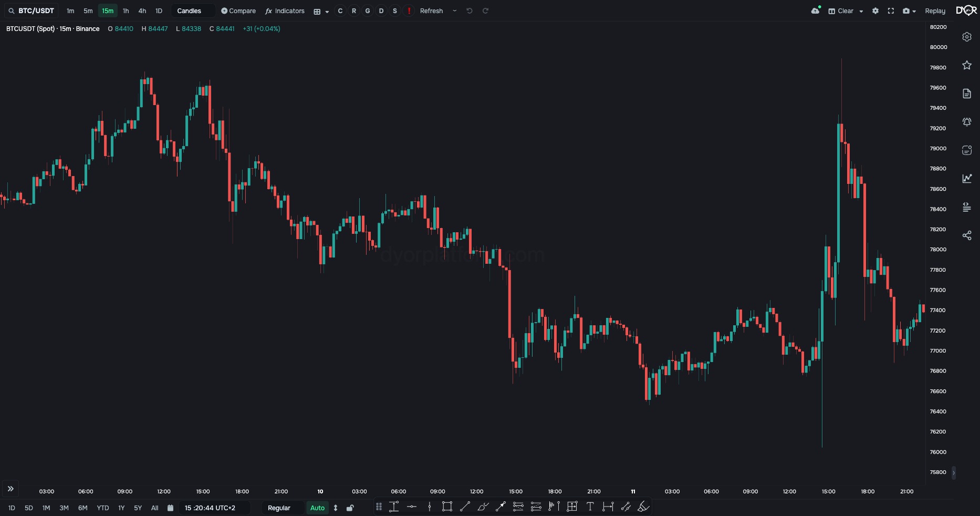This screenshot has height=516, width=980.
Task: Select the Text drawing tool
Action: 590,507
